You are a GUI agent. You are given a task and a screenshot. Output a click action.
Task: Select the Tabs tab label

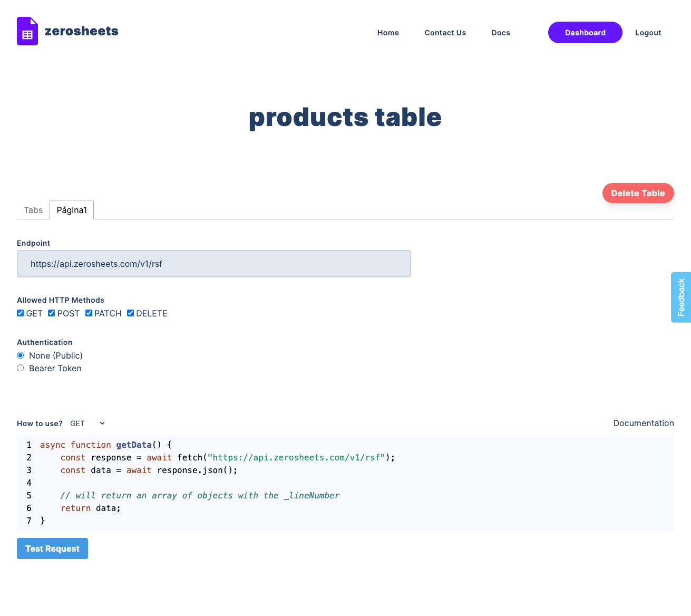[x=33, y=210]
